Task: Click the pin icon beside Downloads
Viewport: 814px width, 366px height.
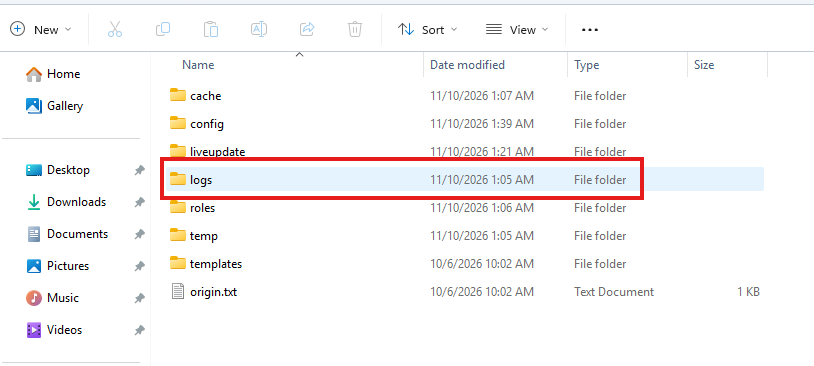Action: click(x=140, y=202)
